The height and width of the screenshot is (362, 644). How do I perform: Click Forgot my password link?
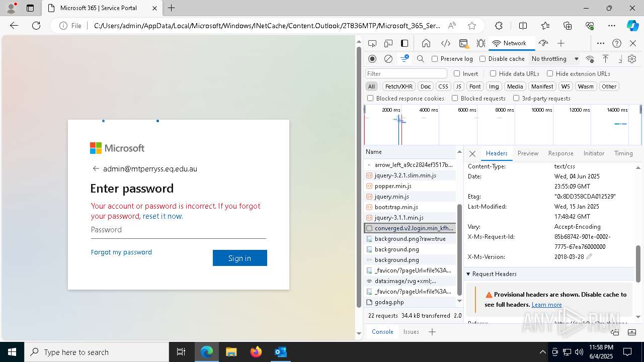tap(121, 252)
